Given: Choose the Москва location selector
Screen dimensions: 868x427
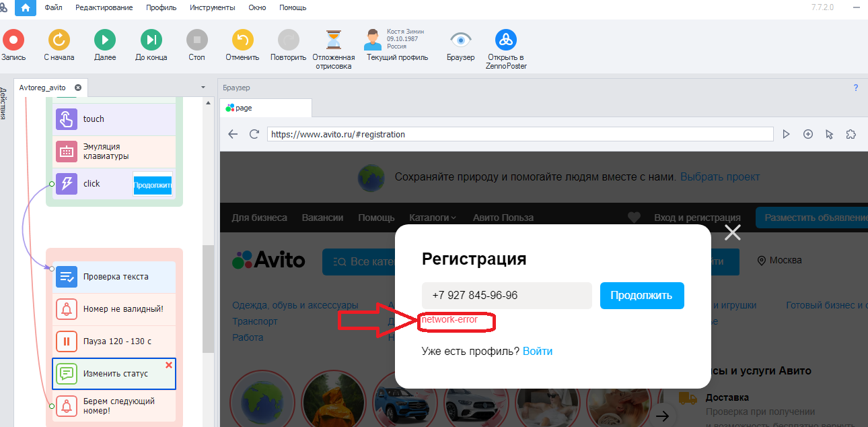Looking at the screenshot, I should click(x=780, y=260).
